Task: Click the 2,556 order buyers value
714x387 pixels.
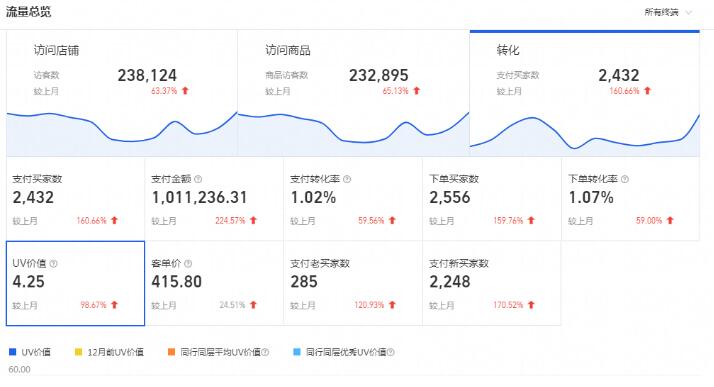Action: click(450, 198)
